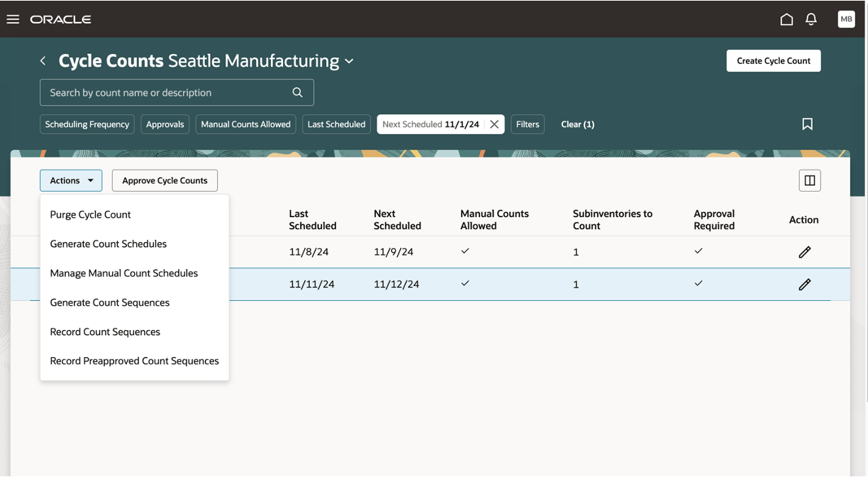This screenshot has width=868, height=477.
Task: Expand the Seattle Manufacturing organization dropdown
Action: coord(350,62)
